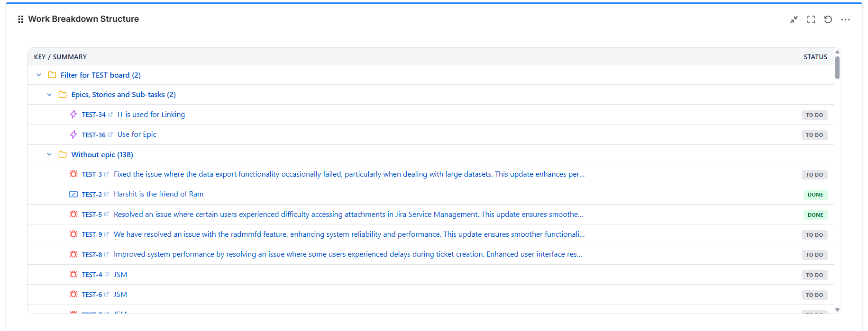Open TEST-34 external link icon
The width and height of the screenshot is (868, 331).
coord(110,115)
